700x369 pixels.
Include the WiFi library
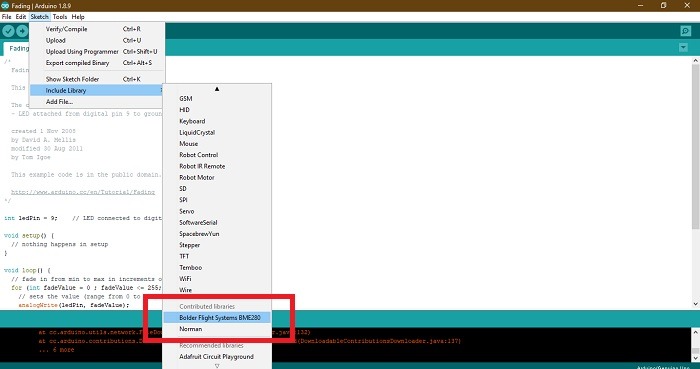tap(217, 279)
